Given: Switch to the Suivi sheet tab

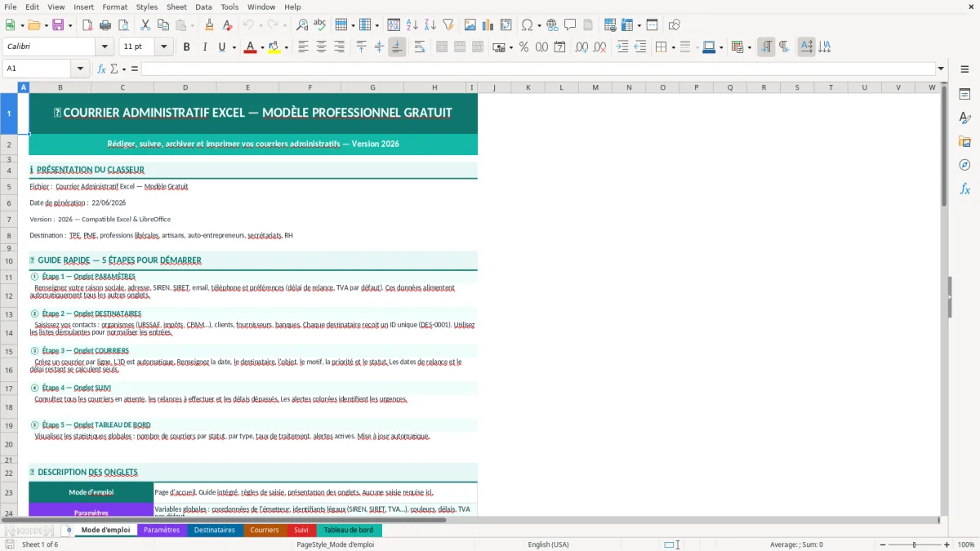Looking at the screenshot, I should pos(301,530).
